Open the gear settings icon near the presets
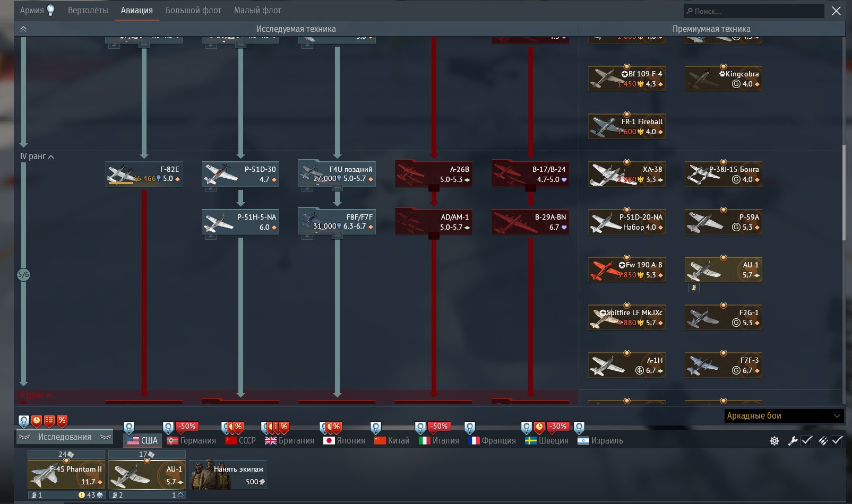 coord(774,441)
